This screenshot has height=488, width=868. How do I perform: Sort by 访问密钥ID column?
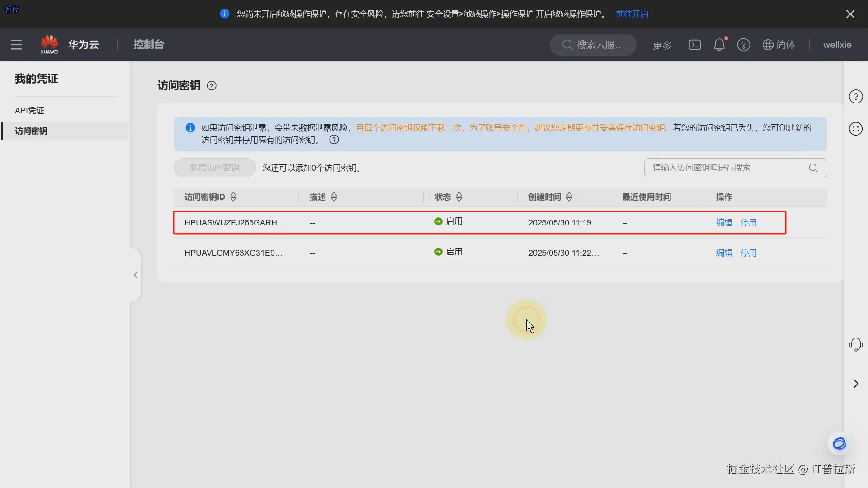coord(233,197)
